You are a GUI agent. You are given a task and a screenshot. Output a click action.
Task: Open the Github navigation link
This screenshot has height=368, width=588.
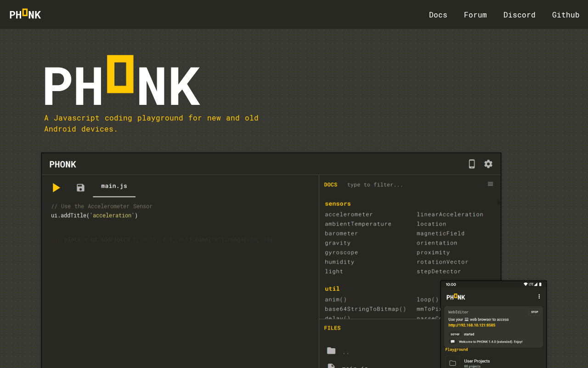pos(566,15)
